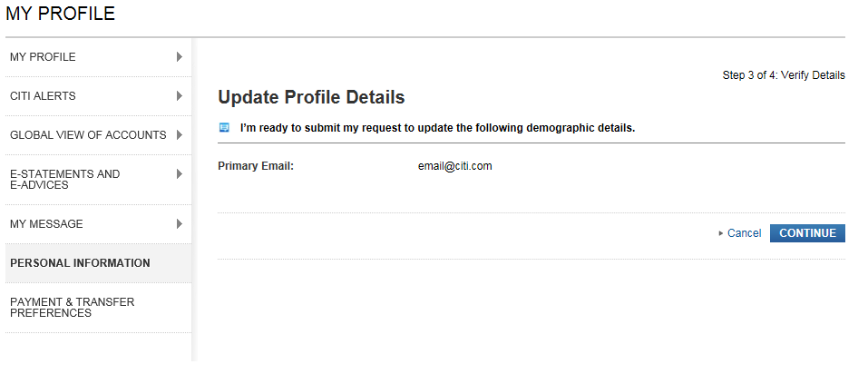Select Citi Alerts in the sidebar
The height and width of the screenshot is (374, 868).
(x=43, y=96)
